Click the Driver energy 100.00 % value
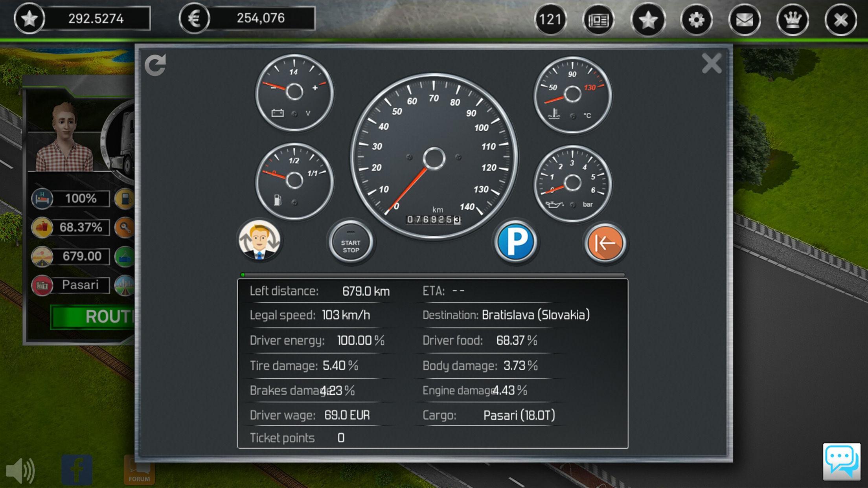Screen dimensions: 868x488 coord(361,340)
